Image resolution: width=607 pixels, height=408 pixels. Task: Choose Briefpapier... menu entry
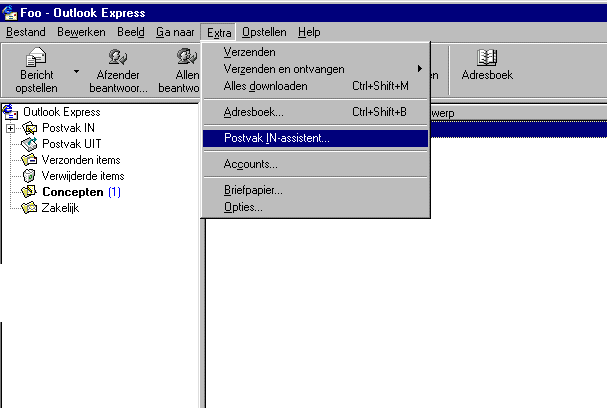(x=316, y=190)
